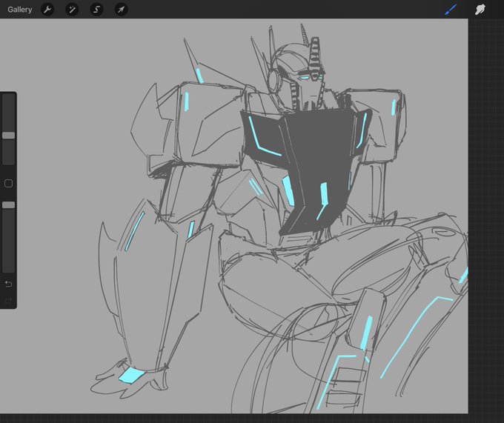
Task: Click the dark chest plate on canvas
Action: coord(322,151)
